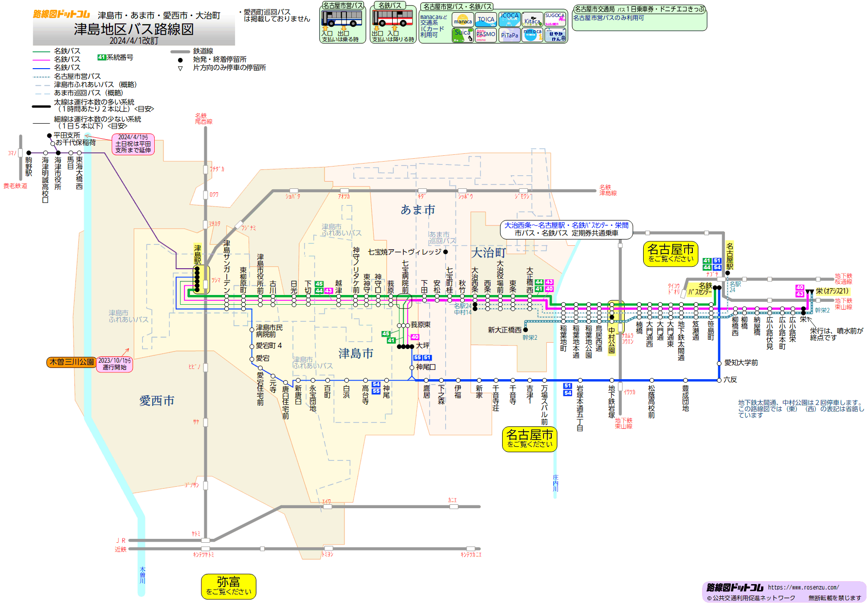Click the 津島市民病院前 stop label
Image resolution: width=868 pixels, height=607 pixels.
coord(269,331)
